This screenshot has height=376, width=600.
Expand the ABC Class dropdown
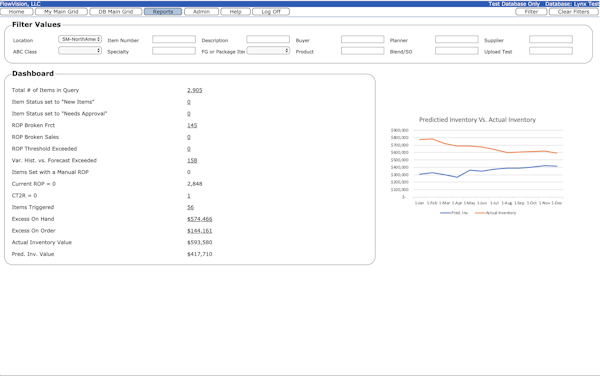(80, 50)
